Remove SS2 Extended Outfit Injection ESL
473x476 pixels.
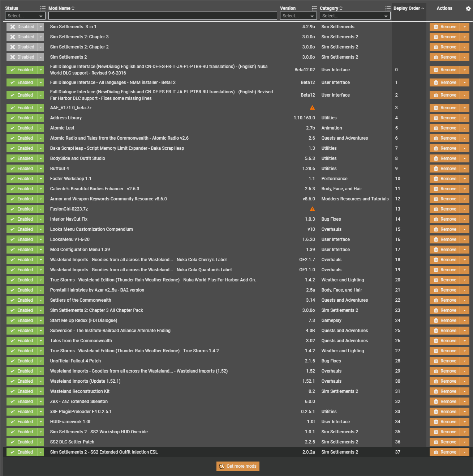(x=445, y=452)
